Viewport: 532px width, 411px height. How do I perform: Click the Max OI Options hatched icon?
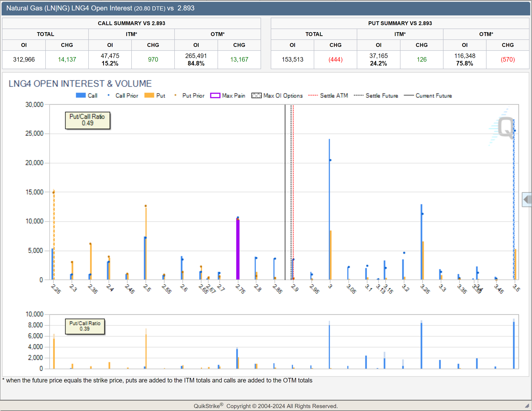coord(256,96)
